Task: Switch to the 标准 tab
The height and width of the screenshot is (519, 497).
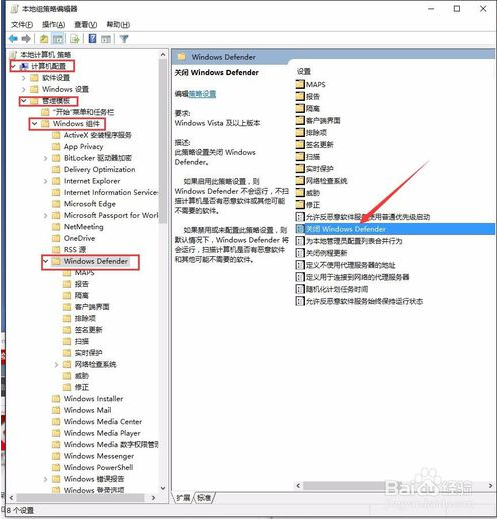Action: pos(204,498)
